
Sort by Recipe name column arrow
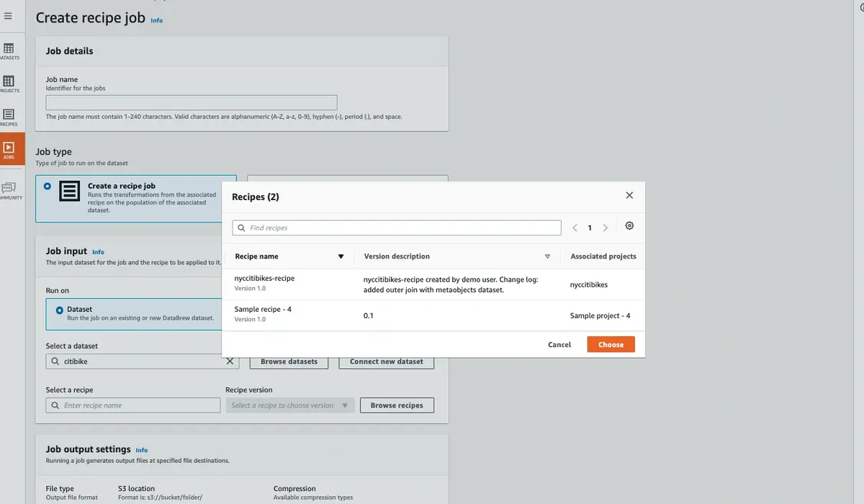pos(341,256)
